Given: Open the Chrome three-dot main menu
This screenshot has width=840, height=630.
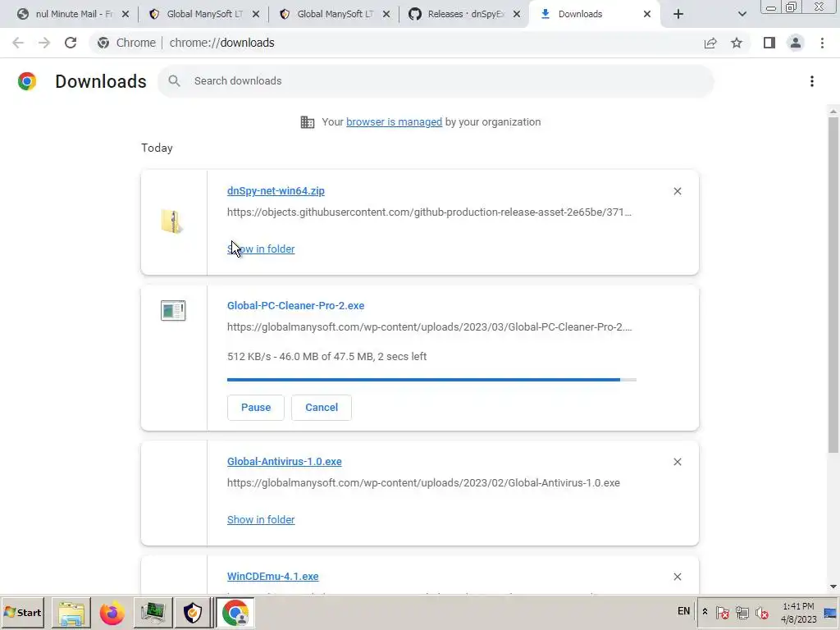Looking at the screenshot, I should pos(822,43).
